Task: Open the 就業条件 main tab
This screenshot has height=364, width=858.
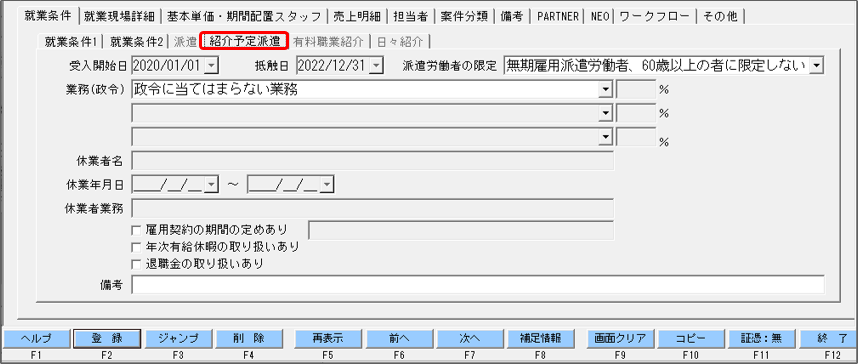Action: (48, 15)
